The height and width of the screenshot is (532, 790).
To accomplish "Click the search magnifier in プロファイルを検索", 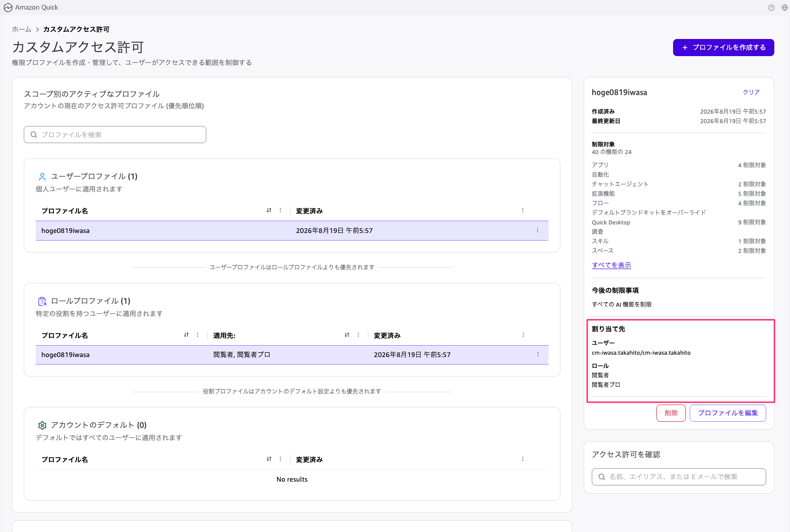I will [34, 135].
